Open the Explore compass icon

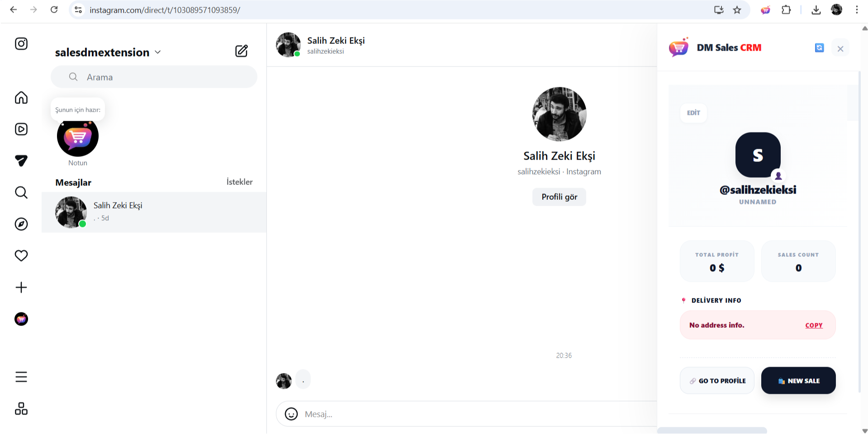21,224
